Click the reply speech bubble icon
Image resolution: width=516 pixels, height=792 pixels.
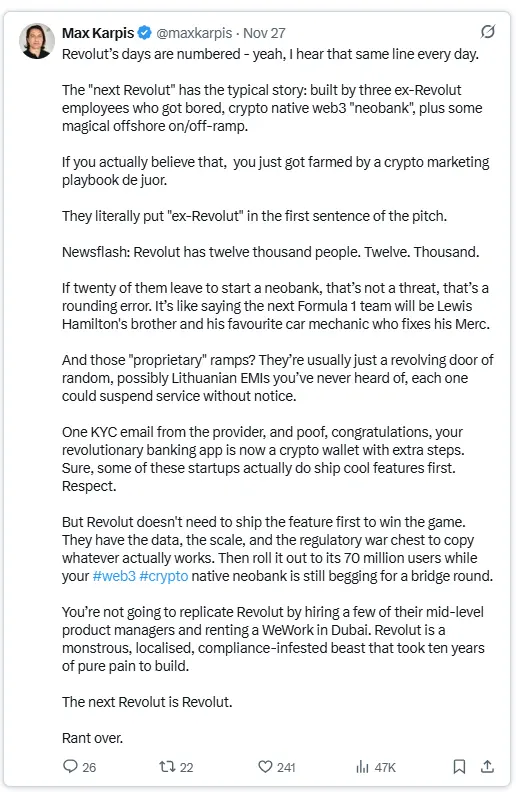[x=70, y=766]
